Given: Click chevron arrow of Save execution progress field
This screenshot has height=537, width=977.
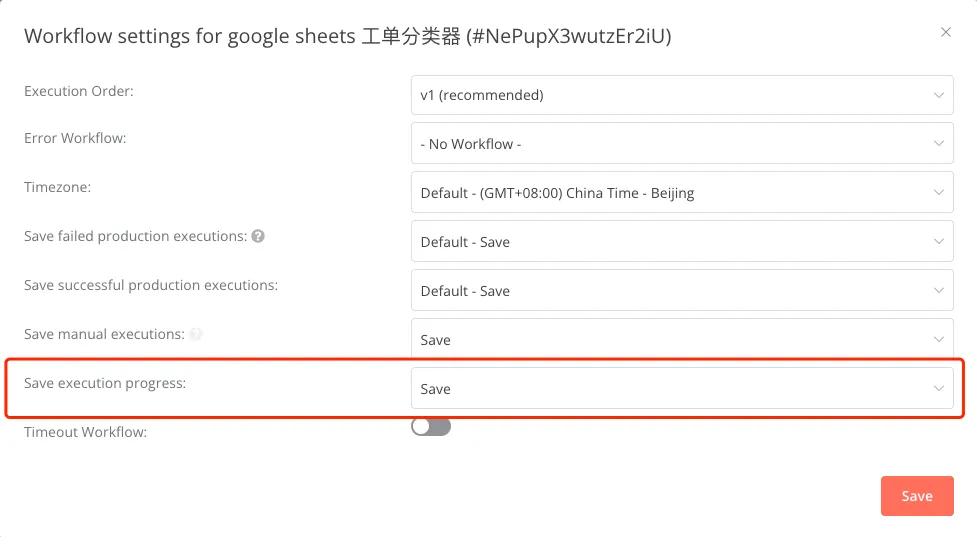Looking at the screenshot, I should click(x=938, y=389).
